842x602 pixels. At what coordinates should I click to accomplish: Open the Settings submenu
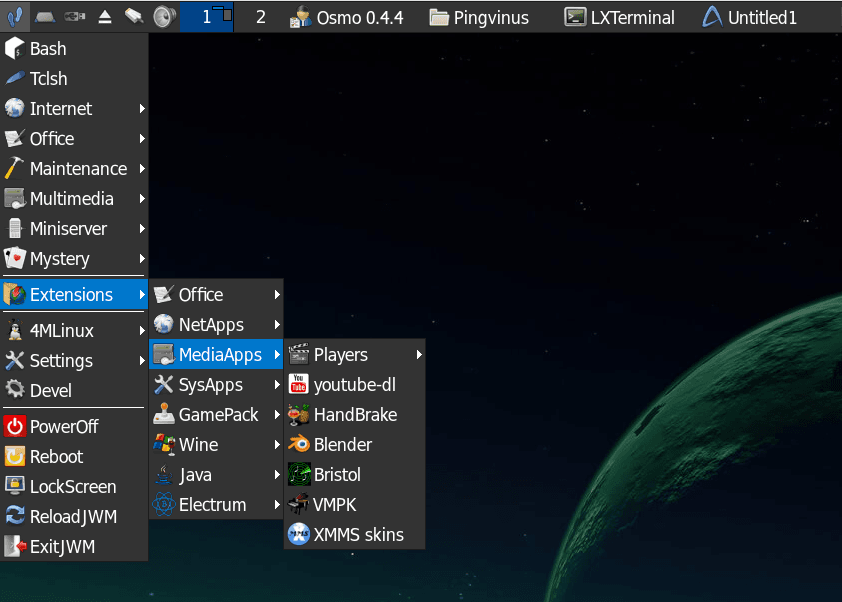pos(74,361)
